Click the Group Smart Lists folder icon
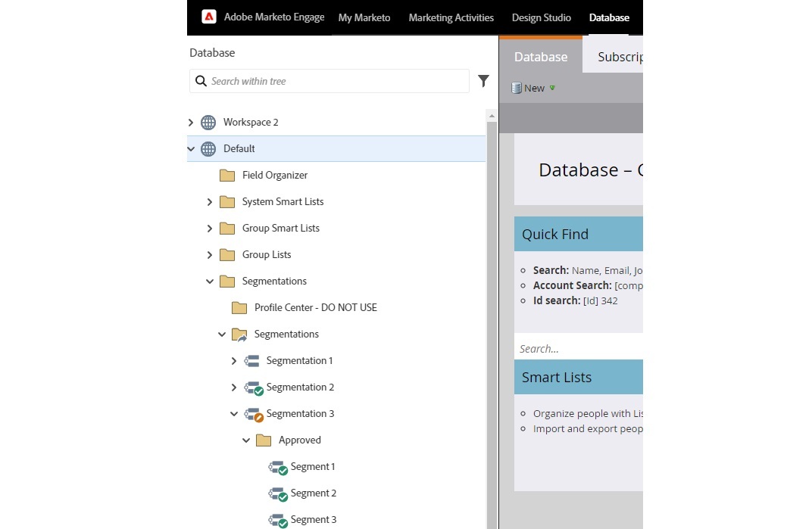This screenshot has width=812, height=529. click(x=226, y=229)
